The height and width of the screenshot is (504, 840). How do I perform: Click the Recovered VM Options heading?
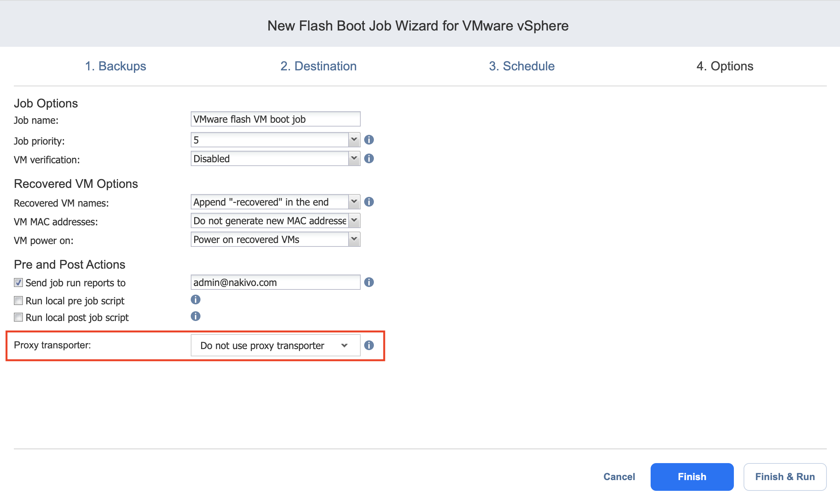[x=76, y=184]
